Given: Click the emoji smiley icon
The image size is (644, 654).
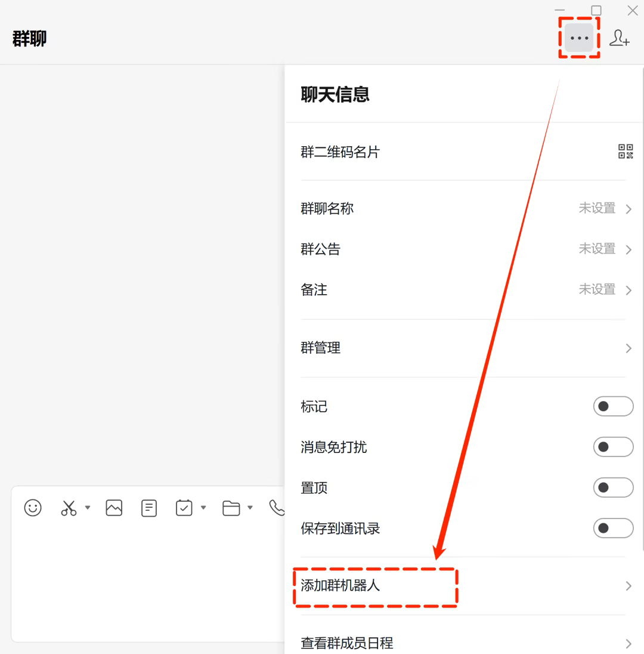Looking at the screenshot, I should (33, 508).
